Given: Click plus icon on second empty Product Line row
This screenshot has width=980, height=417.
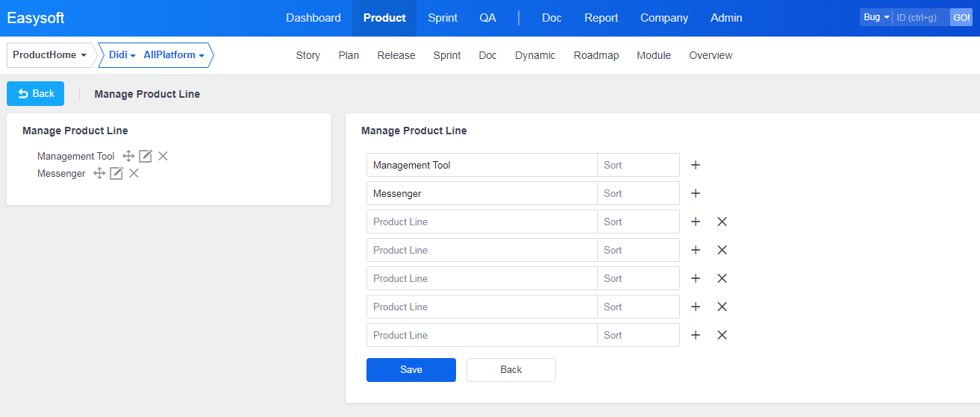Looking at the screenshot, I should tap(696, 250).
